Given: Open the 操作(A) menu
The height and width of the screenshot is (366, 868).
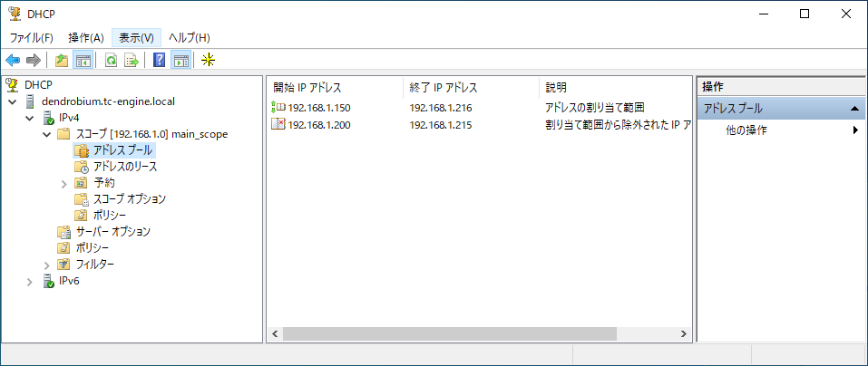Looking at the screenshot, I should (86, 37).
